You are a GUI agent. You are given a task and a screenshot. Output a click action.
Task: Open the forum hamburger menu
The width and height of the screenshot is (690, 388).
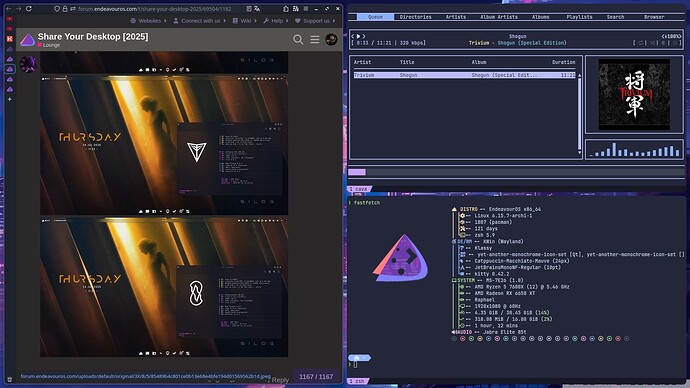pos(315,40)
